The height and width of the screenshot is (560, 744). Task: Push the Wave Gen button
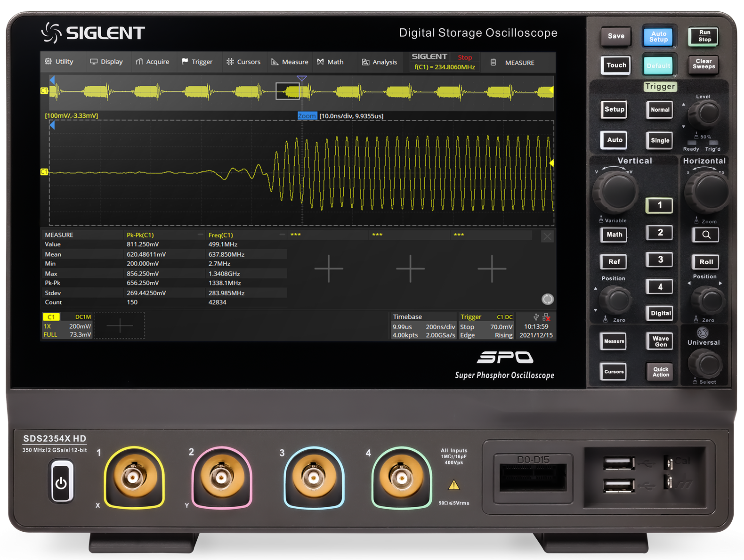coord(661,341)
